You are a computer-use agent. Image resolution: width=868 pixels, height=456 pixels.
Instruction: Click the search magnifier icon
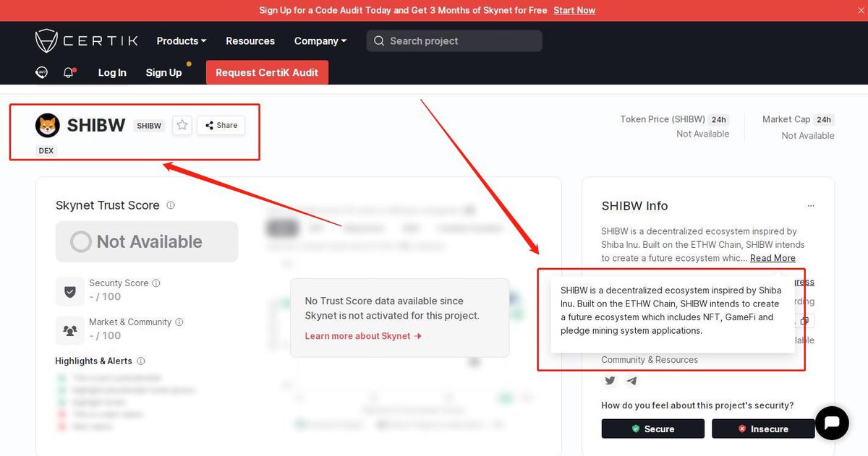pyautogui.click(x=379, y=41)
